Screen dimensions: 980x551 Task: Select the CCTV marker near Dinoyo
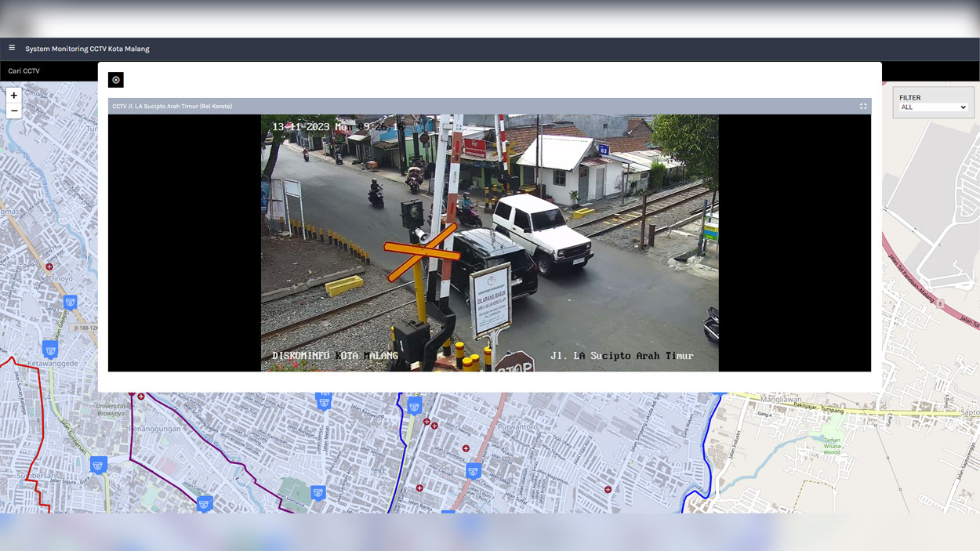[70, 302]
